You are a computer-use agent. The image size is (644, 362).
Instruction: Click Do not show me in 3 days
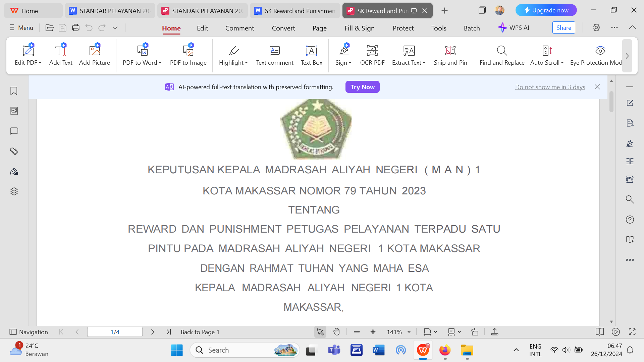click(x=550, y=87)
